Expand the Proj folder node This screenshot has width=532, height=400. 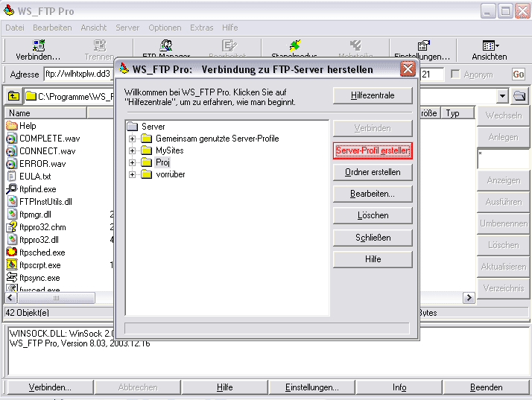coord(133,163)
